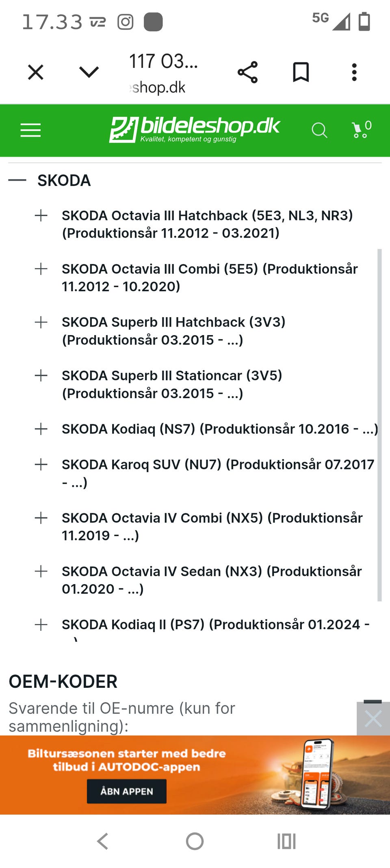This screenshot has height=868, width=390.
Task: Select SKODA Karoq SUV (NU7) item
Action: (218, 473)
